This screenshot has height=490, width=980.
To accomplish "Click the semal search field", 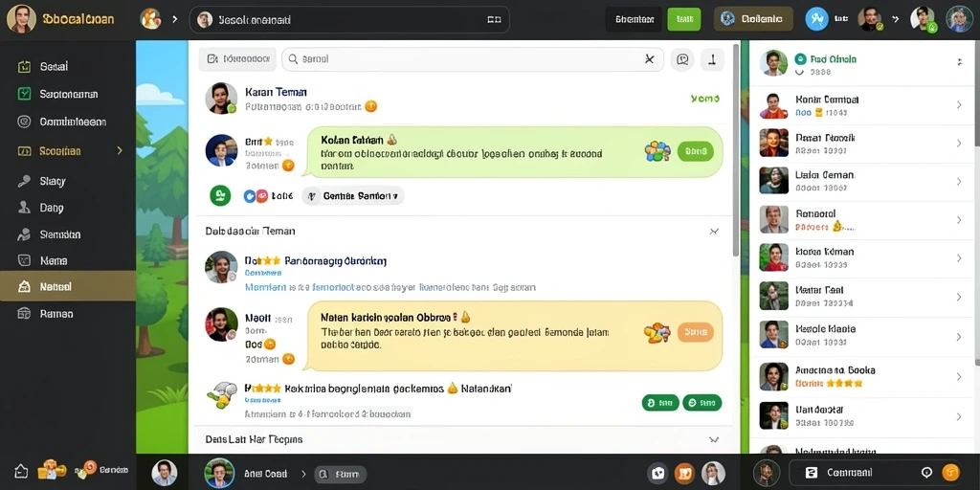I will pos(473,58).
